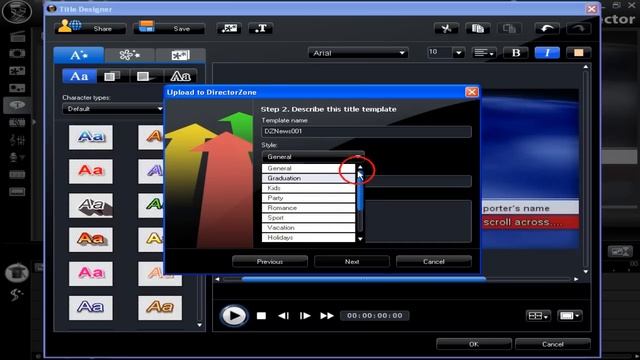
Task: Select Party in the style list
Action: pyautogui.click(x=308, y=198)
